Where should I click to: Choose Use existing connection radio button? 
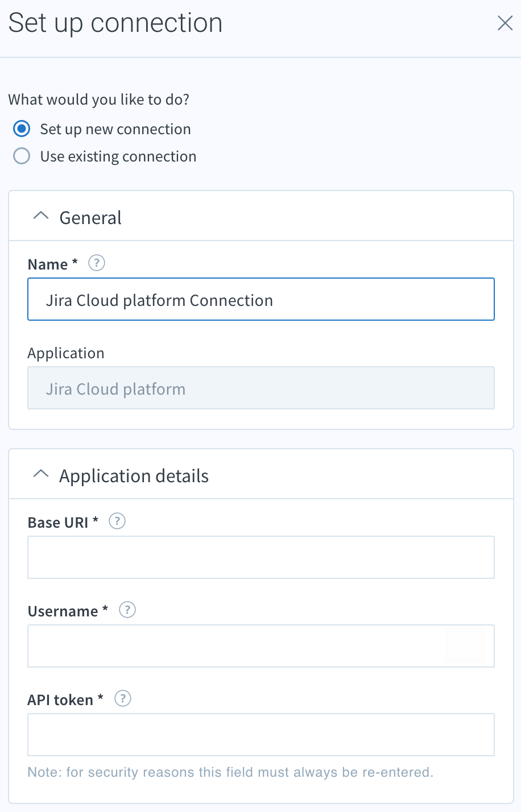coord(22,156)
